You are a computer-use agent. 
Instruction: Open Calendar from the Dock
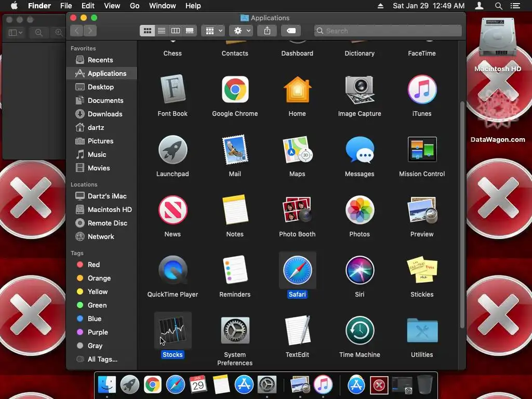pyautogui.click(x=198, y=385)
